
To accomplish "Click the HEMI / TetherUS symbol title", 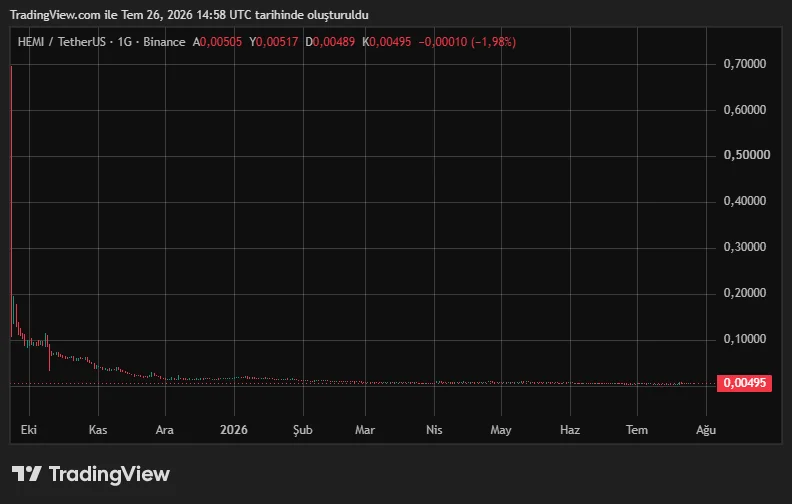I will [x=61, y=42].
